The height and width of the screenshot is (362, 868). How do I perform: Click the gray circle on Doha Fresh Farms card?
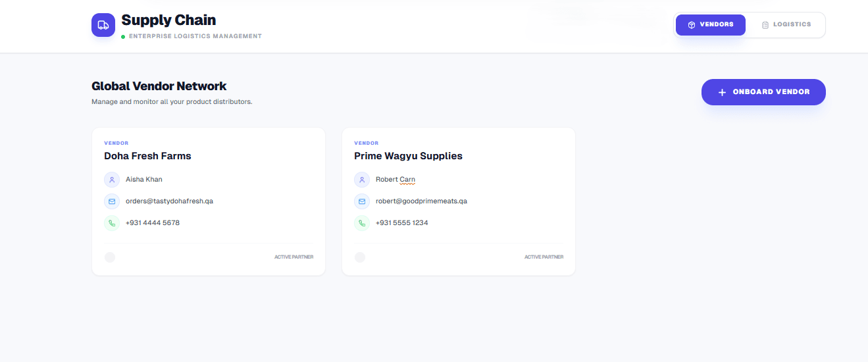[110, 257]
